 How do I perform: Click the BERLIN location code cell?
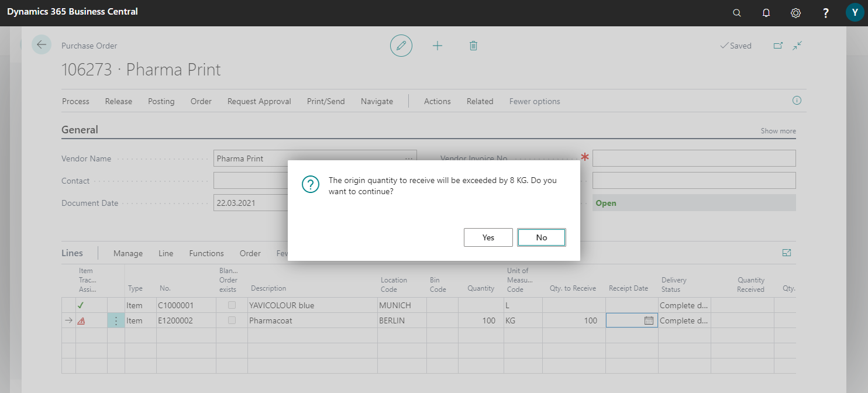pyautogui.click(x=402, y=320)
